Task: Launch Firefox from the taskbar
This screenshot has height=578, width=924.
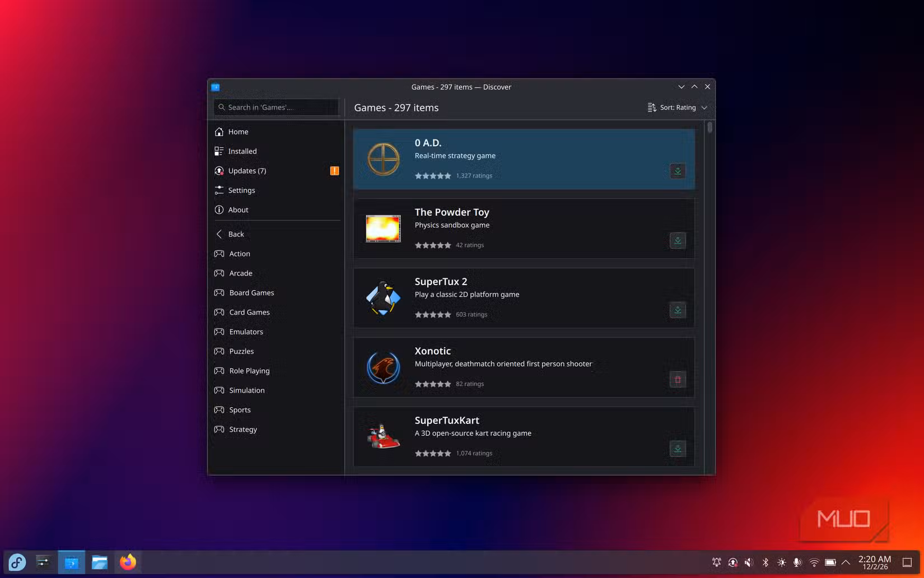Action: 128,562
